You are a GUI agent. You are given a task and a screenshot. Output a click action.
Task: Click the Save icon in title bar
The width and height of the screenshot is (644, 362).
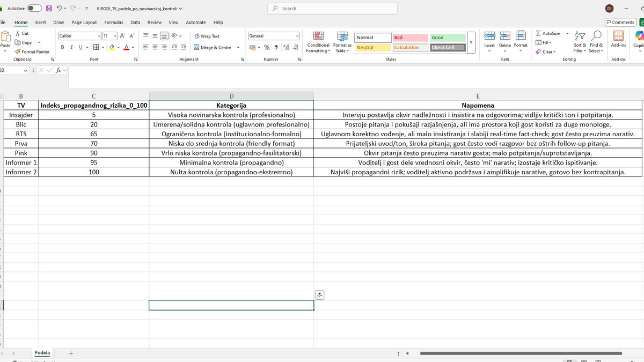point(49,9)
